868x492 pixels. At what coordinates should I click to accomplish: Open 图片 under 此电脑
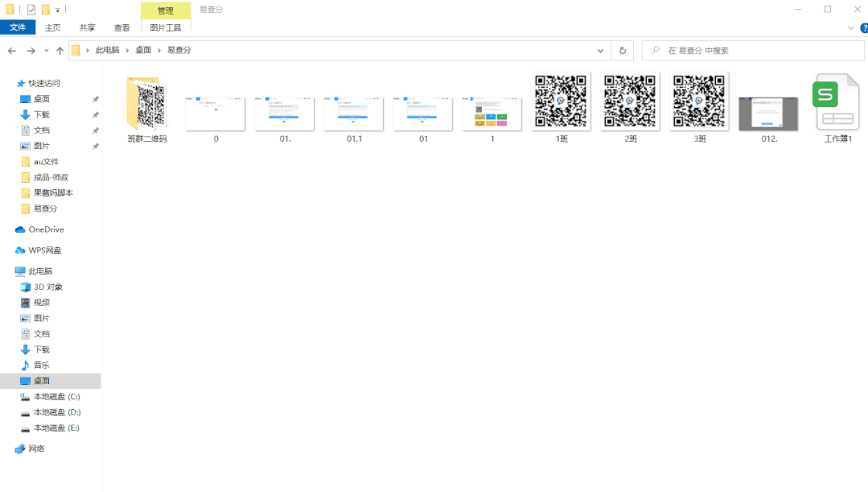42,318
